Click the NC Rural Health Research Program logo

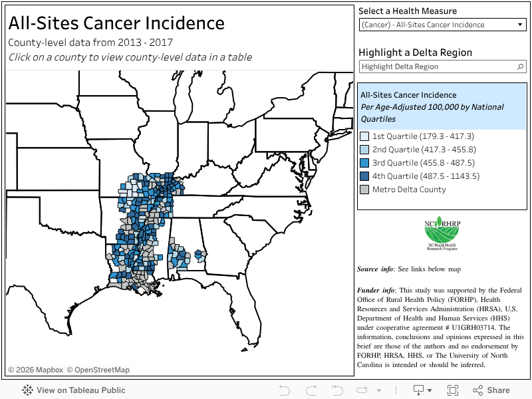click(442, 231)
